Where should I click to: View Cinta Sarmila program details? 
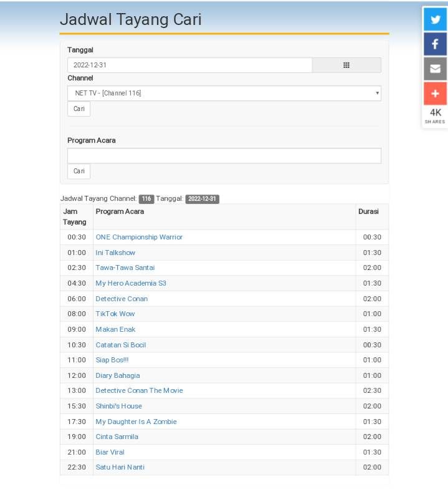tap(117, 437)
